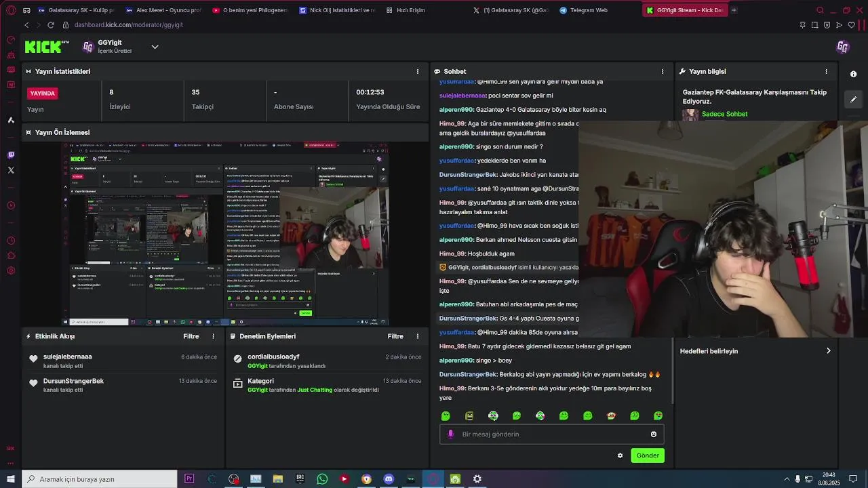Open Etkinlik Akışı three-dot menu

(x=214, y=336)
